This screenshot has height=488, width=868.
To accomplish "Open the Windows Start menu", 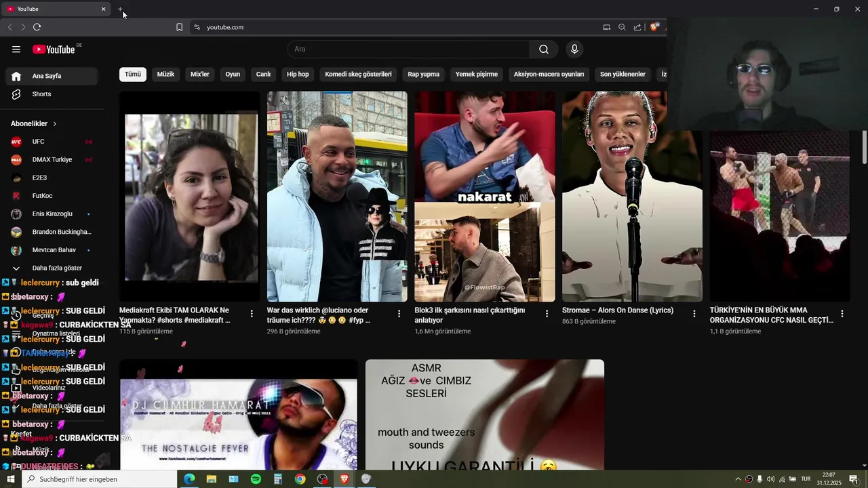I will click(10, 479).
